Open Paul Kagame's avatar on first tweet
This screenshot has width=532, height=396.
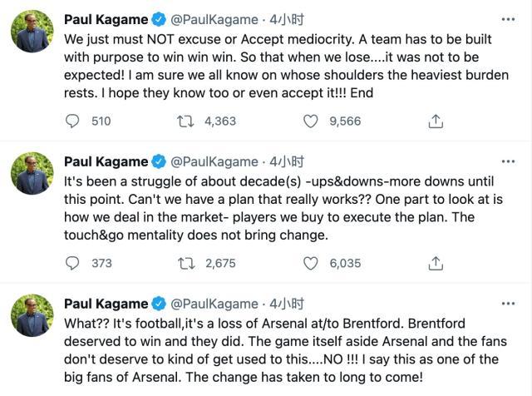click(x=32, y=33)
